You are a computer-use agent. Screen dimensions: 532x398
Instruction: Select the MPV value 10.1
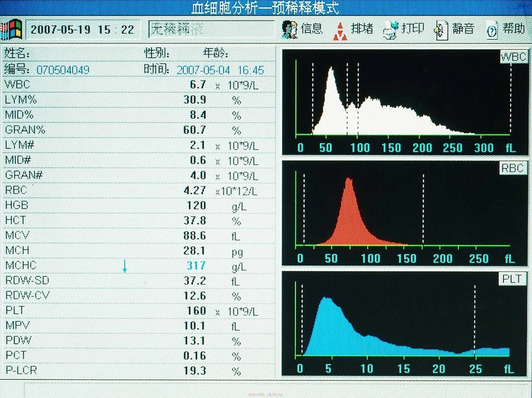pyautogui.click(x=195, y=326)
